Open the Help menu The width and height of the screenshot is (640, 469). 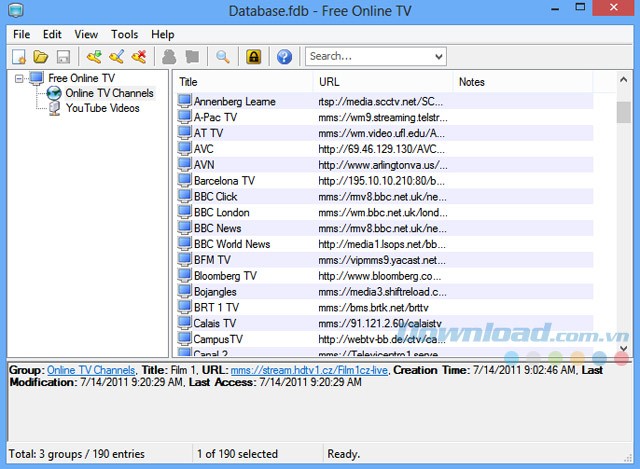(162, 34)
